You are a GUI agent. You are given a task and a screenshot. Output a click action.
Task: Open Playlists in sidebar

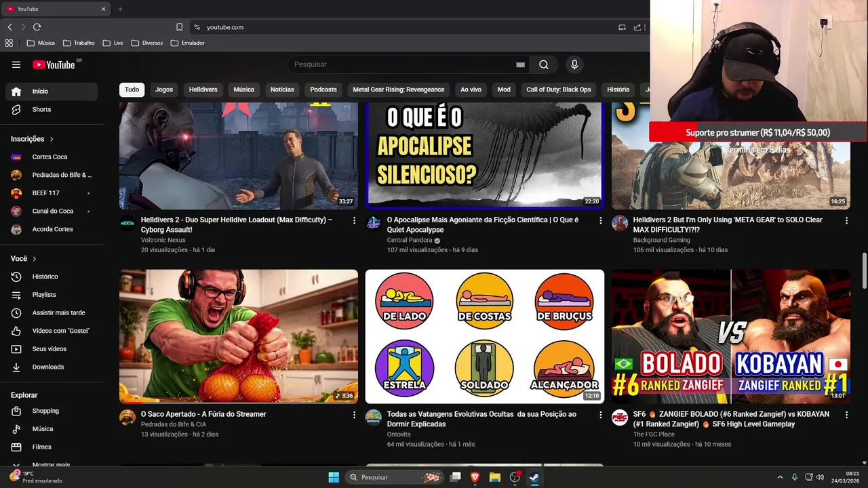[x=52, y=295]
